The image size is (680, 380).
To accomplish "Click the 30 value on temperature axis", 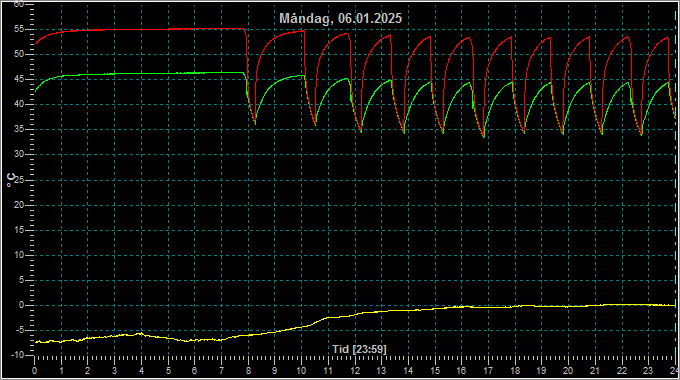I will point(19,154).
